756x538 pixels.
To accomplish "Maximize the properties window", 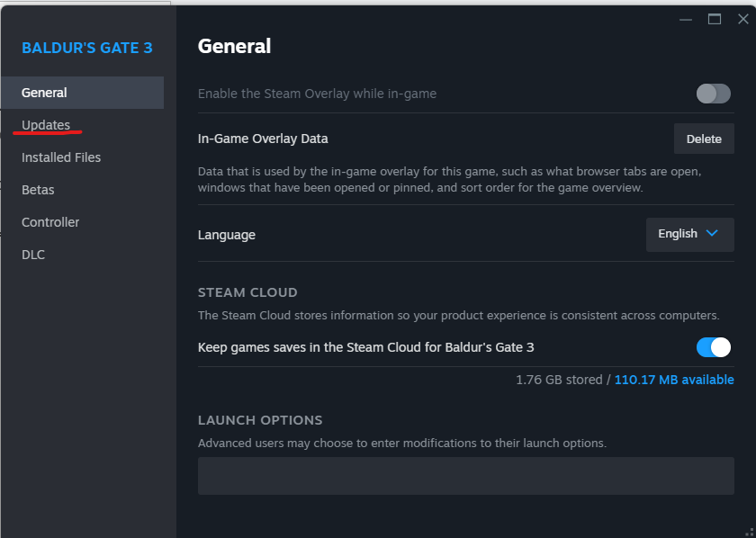I will [714, 19].
